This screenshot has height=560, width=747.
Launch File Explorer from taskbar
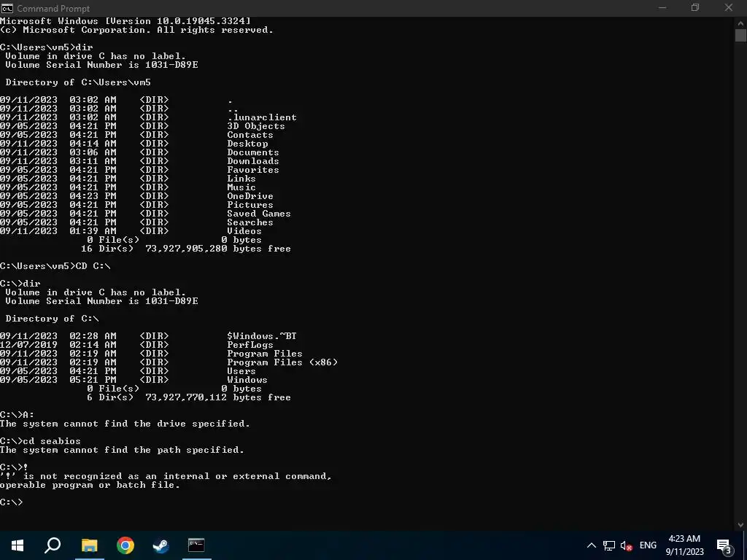(x=89, y=545)
